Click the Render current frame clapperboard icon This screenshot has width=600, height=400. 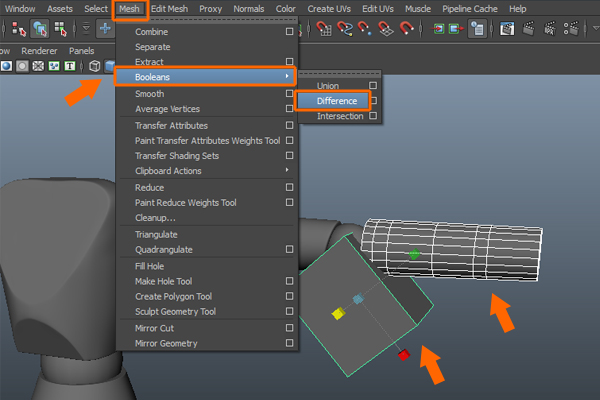528,29
